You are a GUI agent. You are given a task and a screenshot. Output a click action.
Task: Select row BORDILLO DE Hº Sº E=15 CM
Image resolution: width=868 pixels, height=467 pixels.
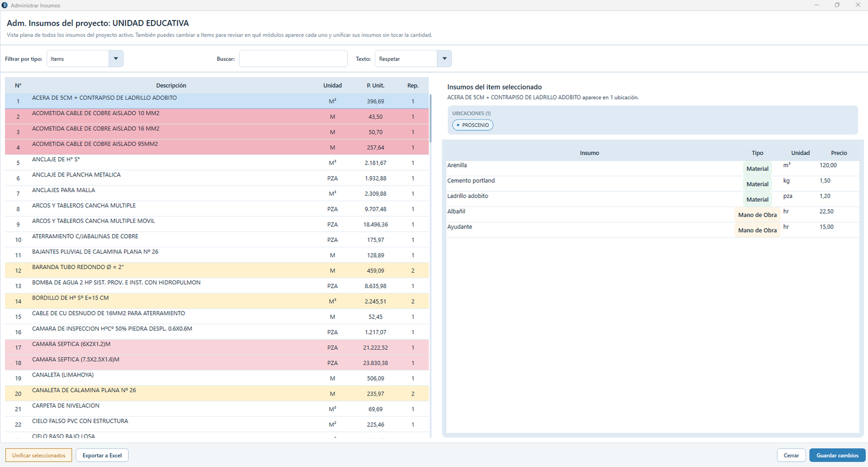217,301
